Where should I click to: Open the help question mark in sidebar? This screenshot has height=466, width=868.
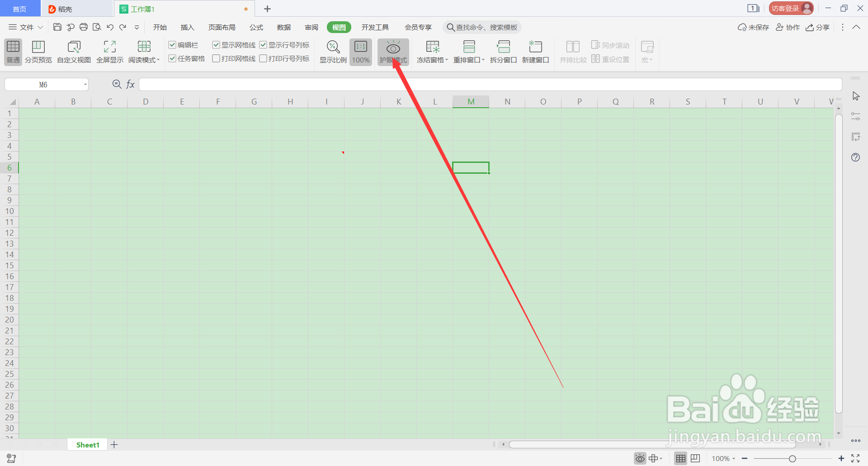click(855, 157)
